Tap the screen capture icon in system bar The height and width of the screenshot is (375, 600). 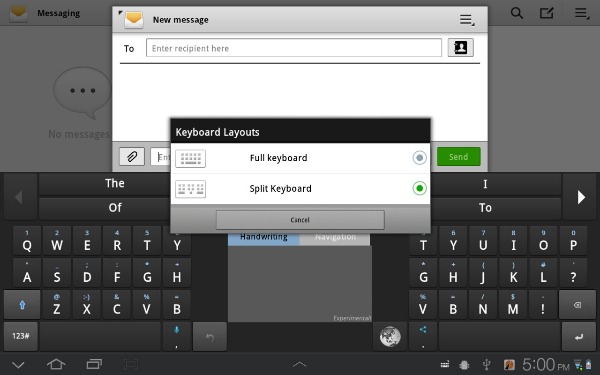click(x=130, y=364)
